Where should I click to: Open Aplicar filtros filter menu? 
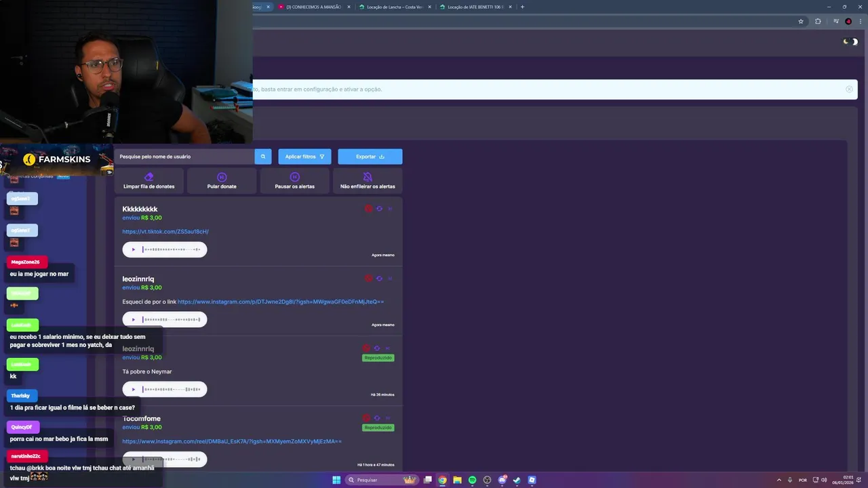click(x=304, y=157)
